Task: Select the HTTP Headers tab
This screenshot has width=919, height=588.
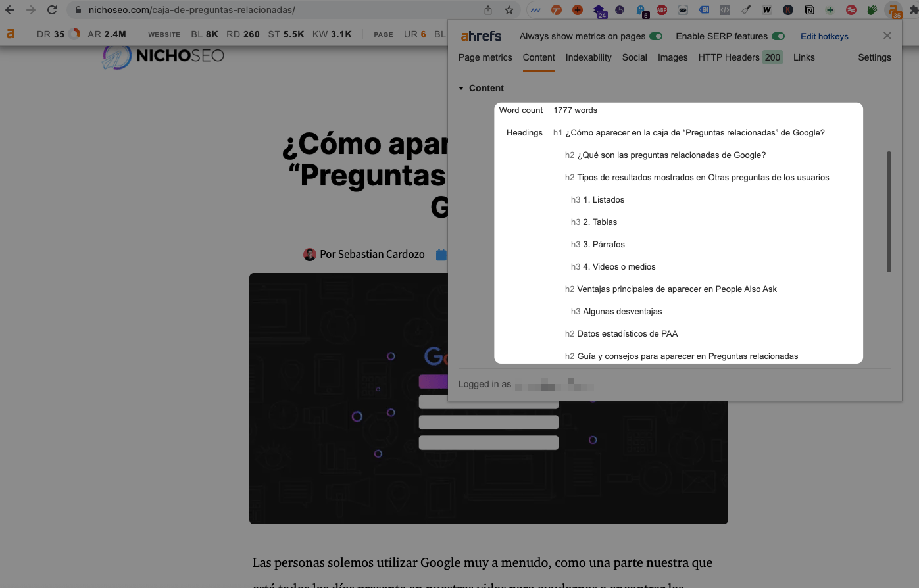Action: click(729, 57)
